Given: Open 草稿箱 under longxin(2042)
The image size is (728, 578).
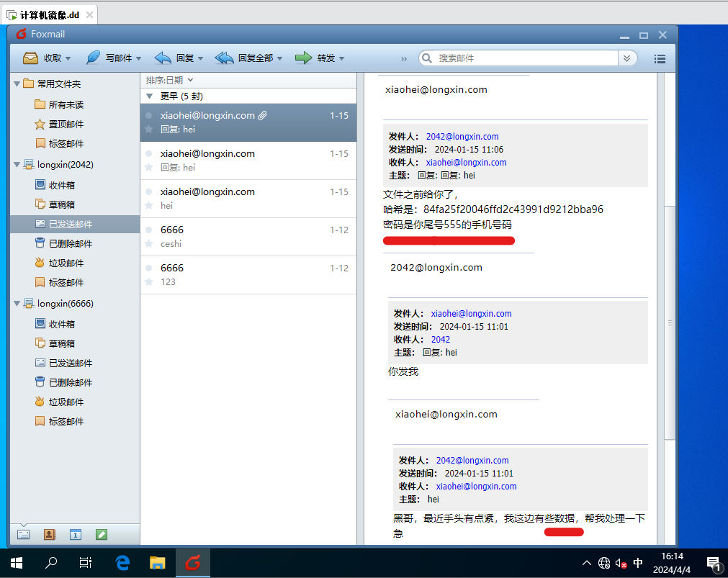Looking at the screenshot, I should pyautogui.click(x=62, y=204).
